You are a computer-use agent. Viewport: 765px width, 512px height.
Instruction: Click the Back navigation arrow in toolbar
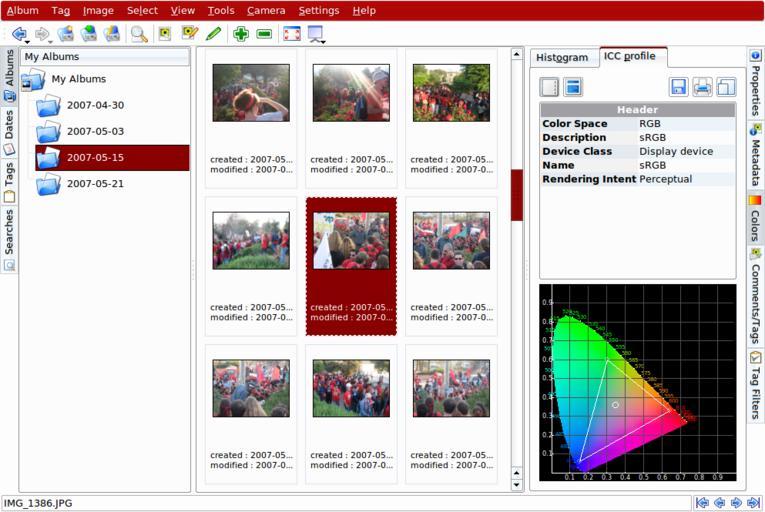[x=17, y=34]
